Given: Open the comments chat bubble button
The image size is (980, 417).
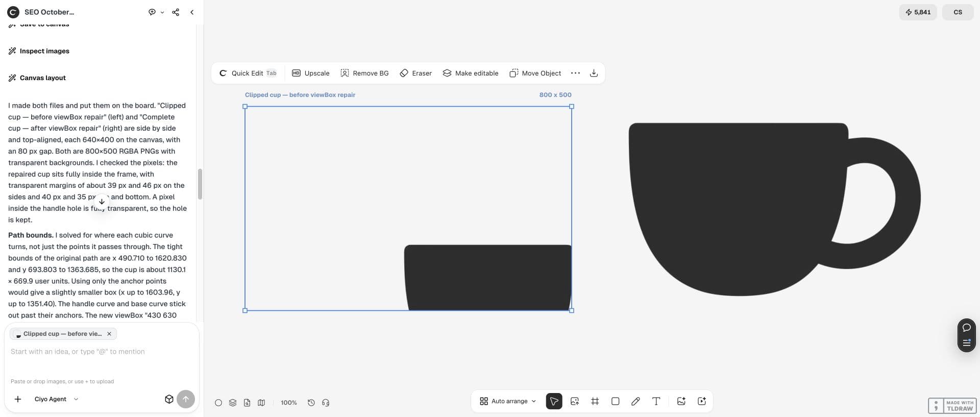Looking at the screenshot, I should pos(967,327).
